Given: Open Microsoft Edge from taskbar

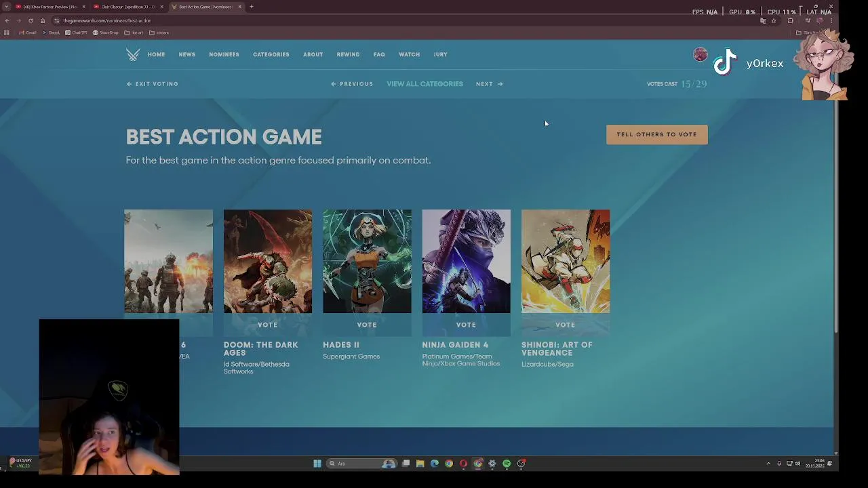Looking at the screenshot, I should point(435,464).
